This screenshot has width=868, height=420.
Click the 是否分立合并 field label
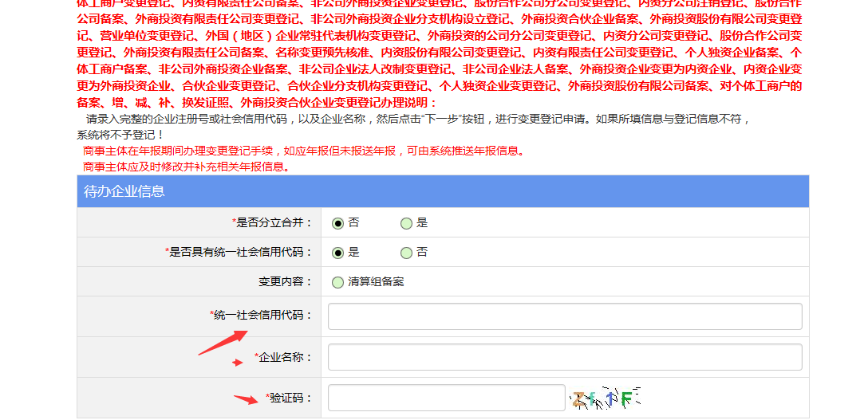pos(272,223)
